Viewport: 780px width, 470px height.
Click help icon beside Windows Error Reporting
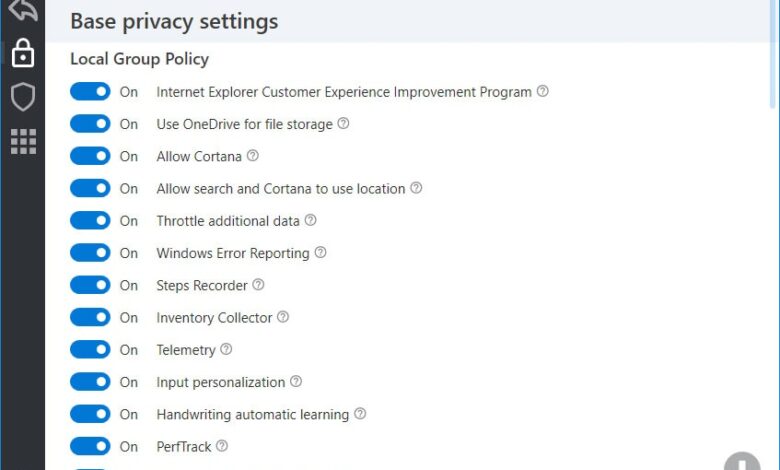(x=320, y=253)
